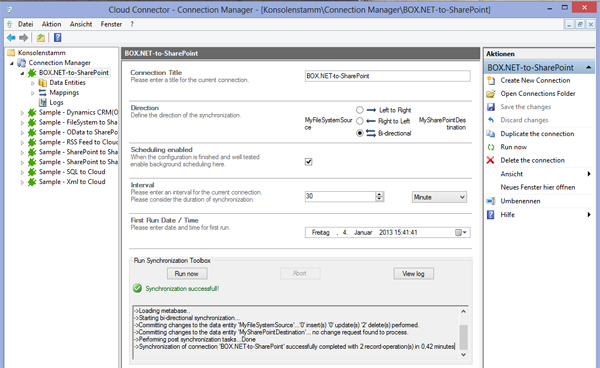600x368 pixels.
Task: Click the Data Entities icon
Action: click(x=43, y=83)
